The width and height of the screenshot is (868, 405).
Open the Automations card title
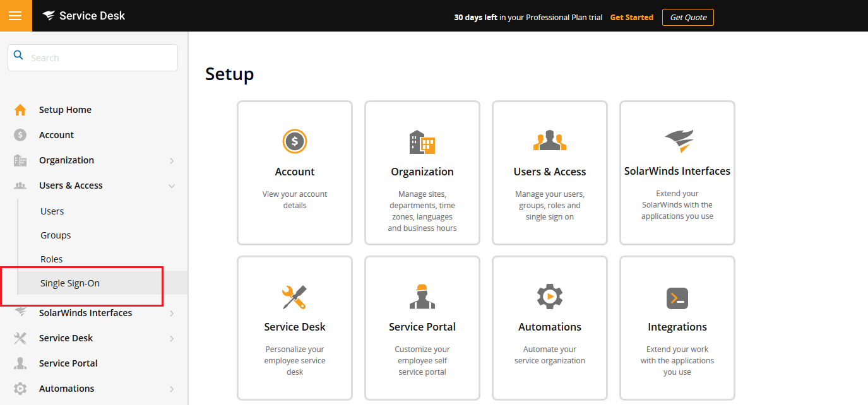coord(550,327)
